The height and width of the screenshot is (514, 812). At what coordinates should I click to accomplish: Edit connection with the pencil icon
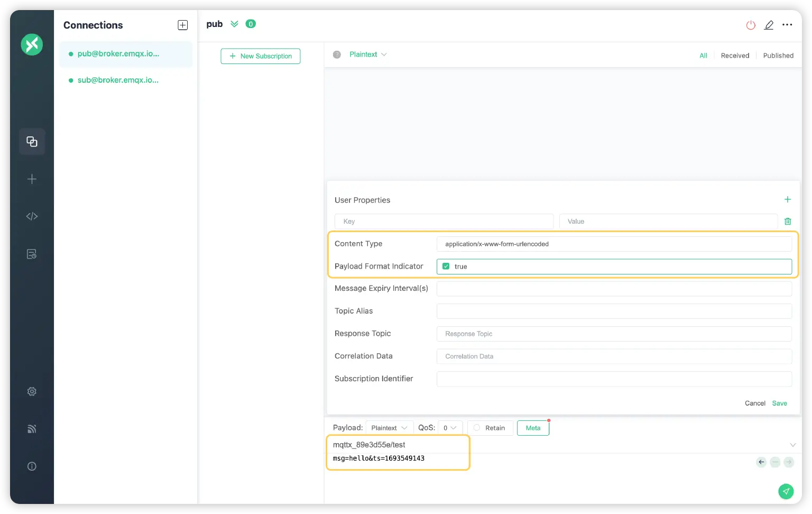(769, 25)
